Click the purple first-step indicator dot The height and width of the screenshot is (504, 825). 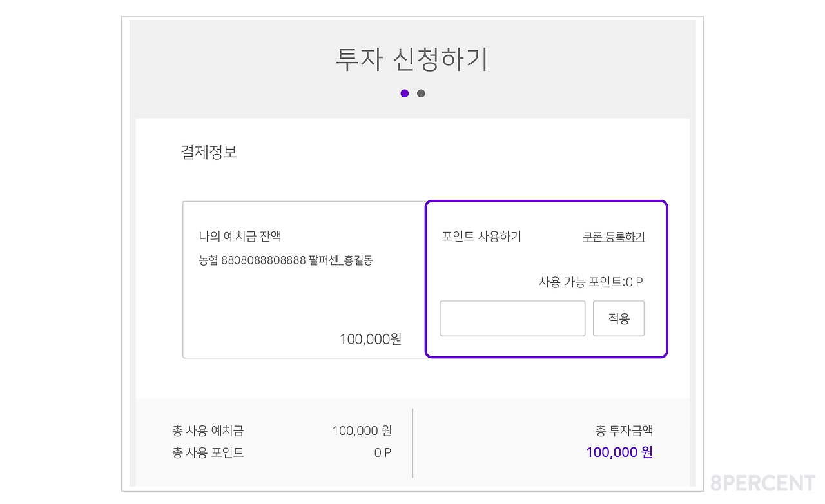click(x=405, y=93)
